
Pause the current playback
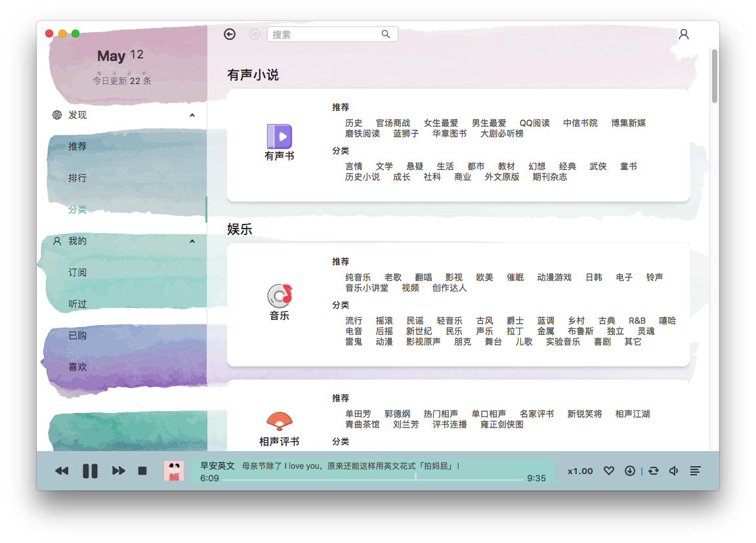90,471
